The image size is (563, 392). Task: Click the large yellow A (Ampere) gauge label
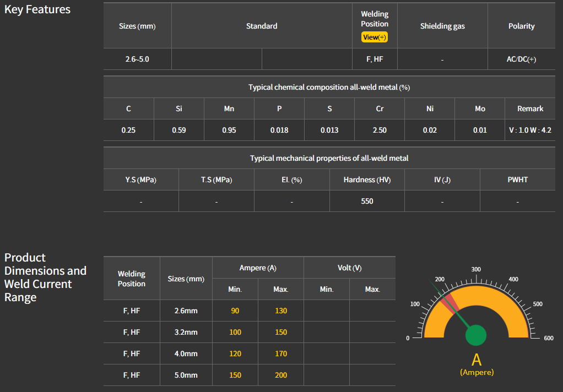point(477,360)
